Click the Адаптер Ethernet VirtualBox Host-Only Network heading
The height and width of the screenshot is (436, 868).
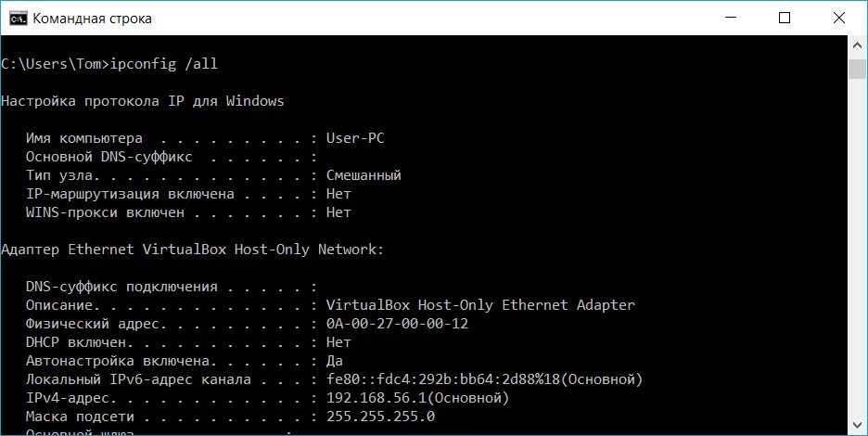[x=192, y=250]
